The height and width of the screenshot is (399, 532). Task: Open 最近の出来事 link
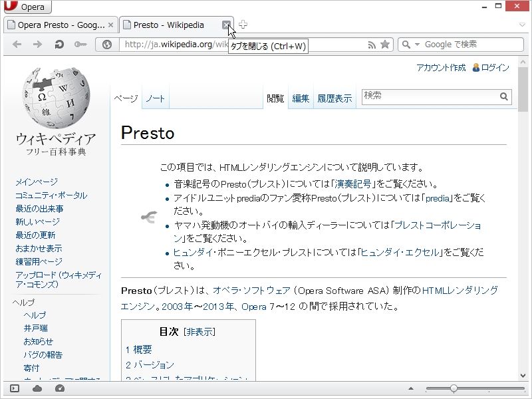coord(39,209)
